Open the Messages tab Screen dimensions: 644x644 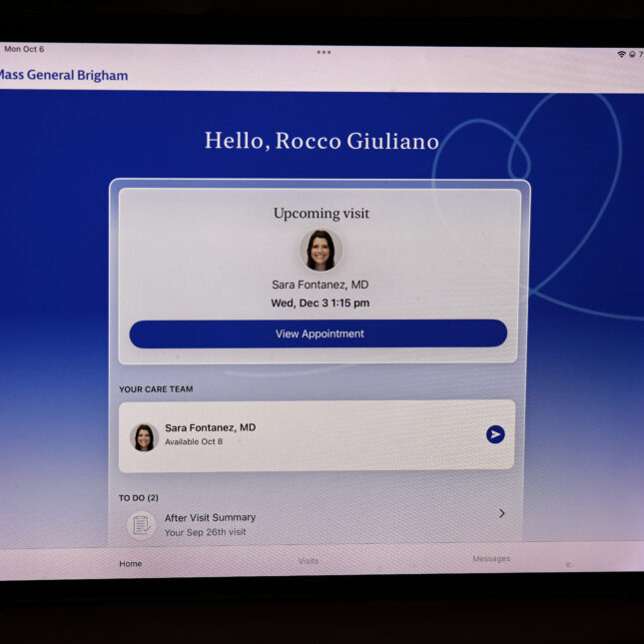[x=491, y=559]
